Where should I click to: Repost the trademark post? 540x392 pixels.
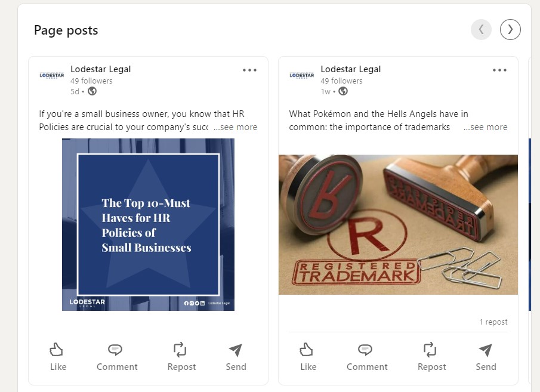pyautogui.click(x=431, y=357)
